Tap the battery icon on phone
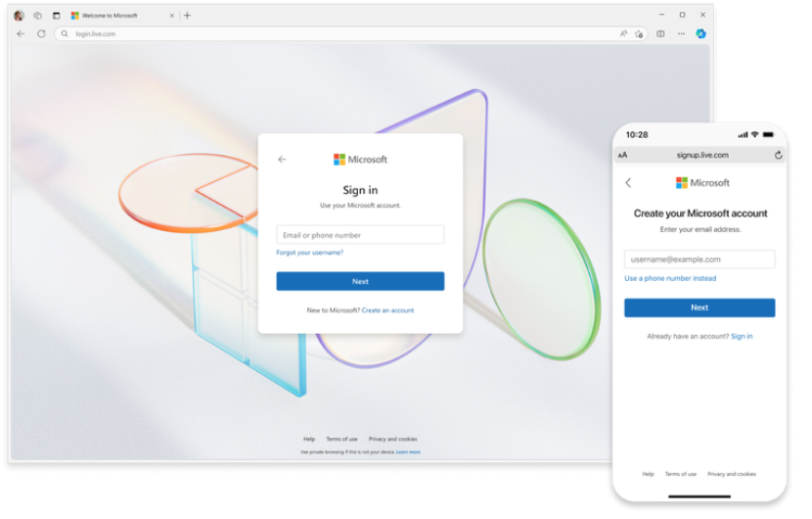812x519 pixels. (769, 135)
